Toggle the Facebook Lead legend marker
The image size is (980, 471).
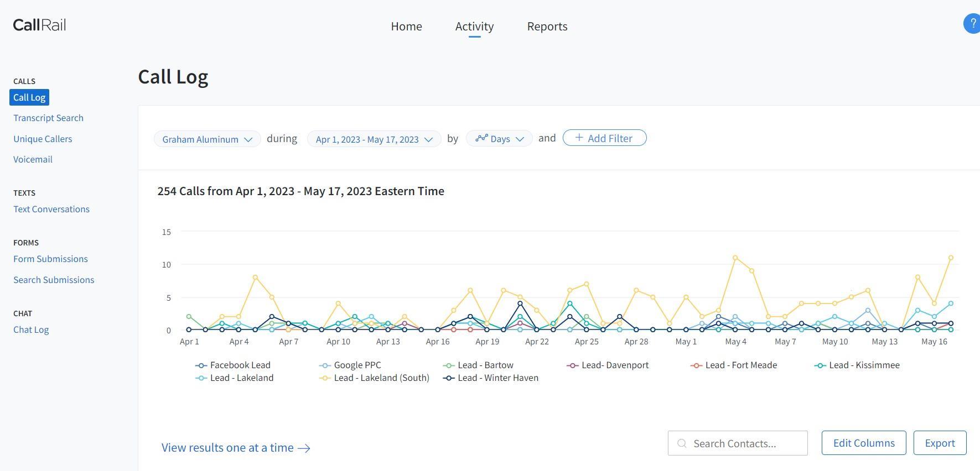pos(201,365)
